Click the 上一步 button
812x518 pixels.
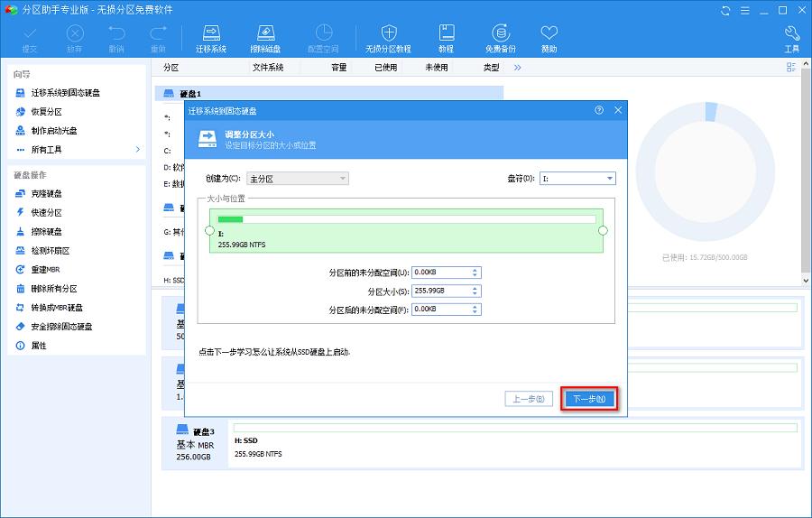(529, 399)
